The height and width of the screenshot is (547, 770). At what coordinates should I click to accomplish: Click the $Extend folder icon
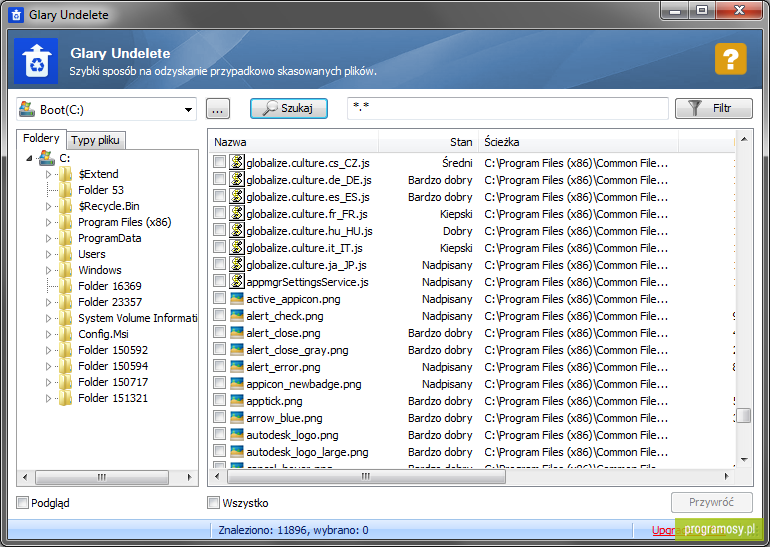click(65, 174)
